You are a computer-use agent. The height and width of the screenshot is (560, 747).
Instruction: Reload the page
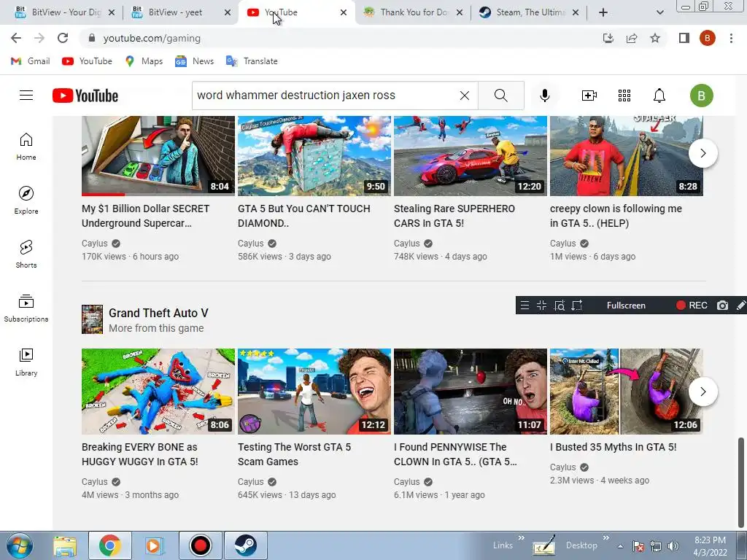[x=63, y=38]
